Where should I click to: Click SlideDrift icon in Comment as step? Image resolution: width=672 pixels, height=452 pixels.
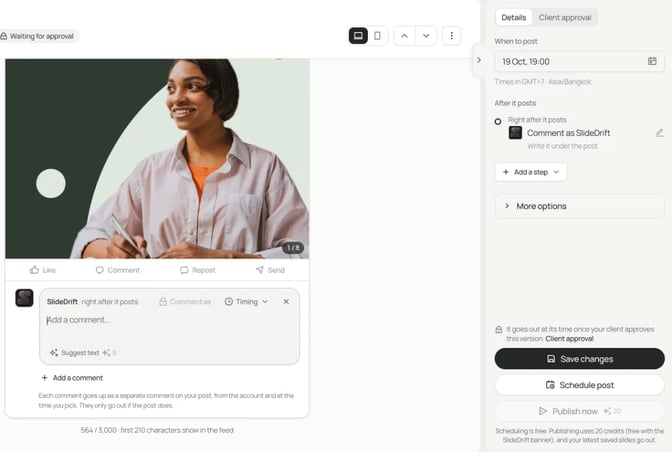point(515,133)
